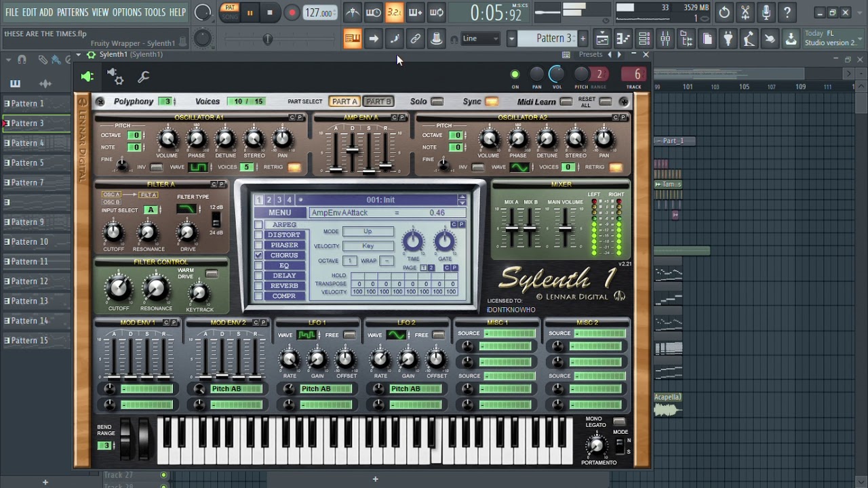Open LFO 1 Pitch AB destination selector
Screen dimensions: 868x488
coord(325,388)
